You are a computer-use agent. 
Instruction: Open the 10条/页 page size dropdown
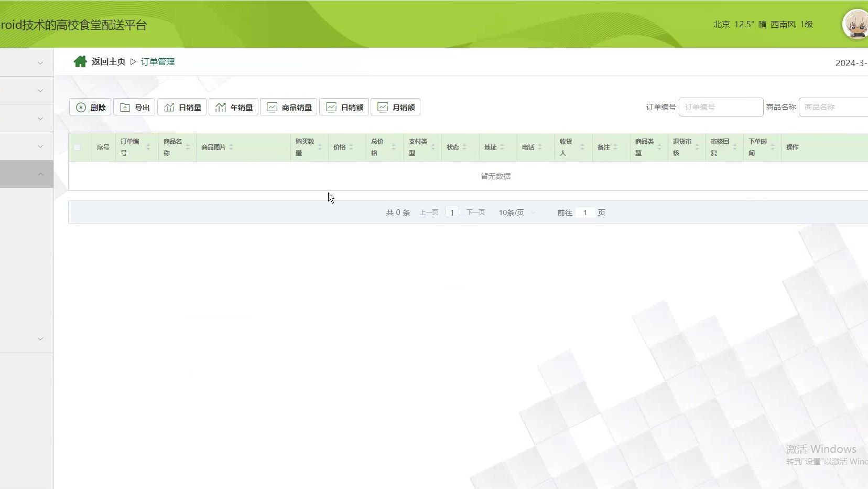(517, 212)
